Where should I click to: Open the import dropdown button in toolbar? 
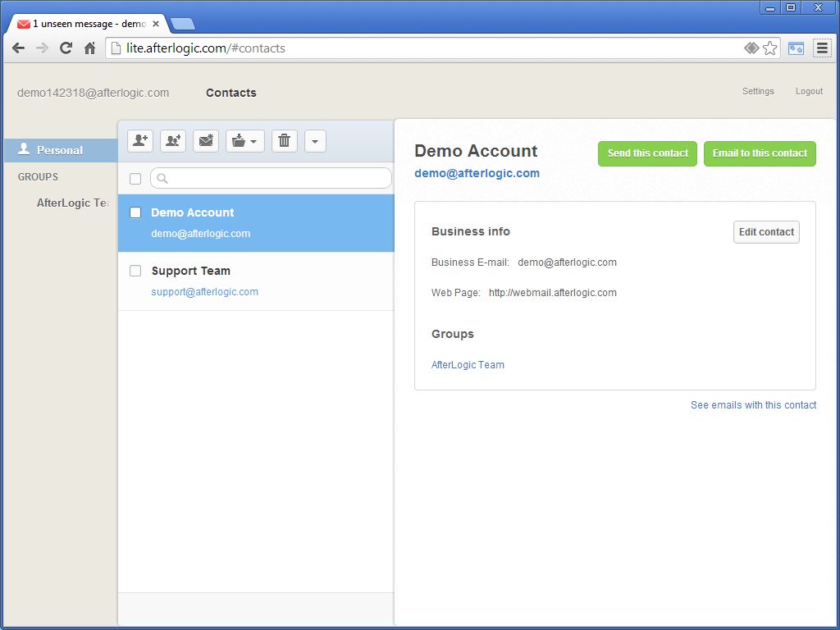pyautogui.click(x=244, y=141)
